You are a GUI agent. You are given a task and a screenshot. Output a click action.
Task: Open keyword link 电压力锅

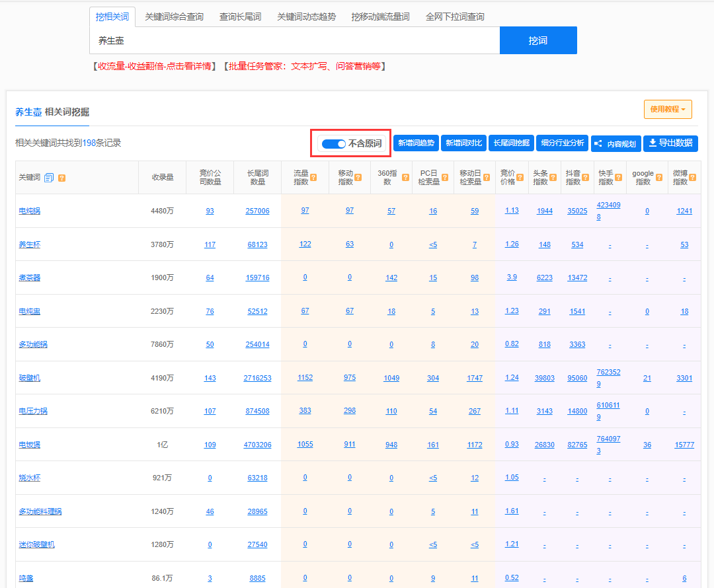pyautogui.click(x=33, y=411)
